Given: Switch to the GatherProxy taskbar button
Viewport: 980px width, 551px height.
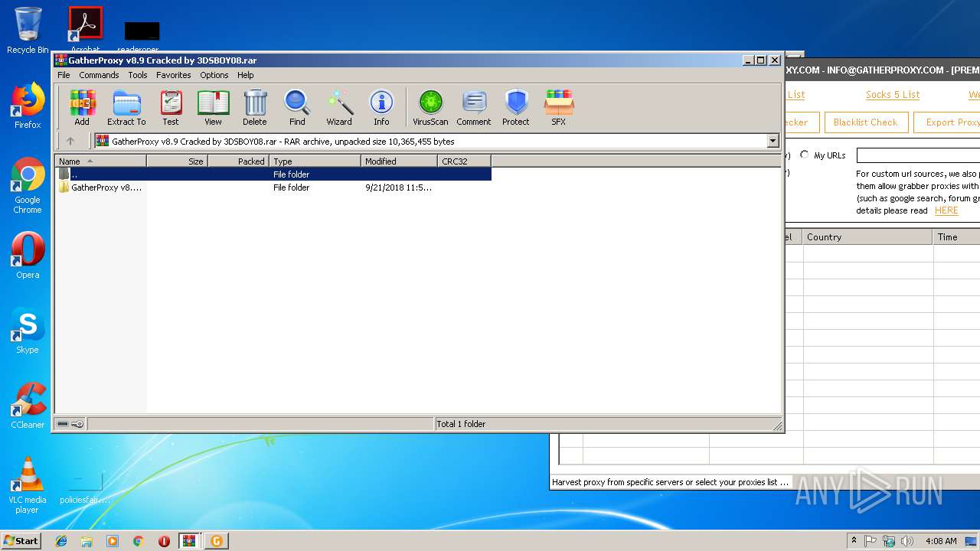Looking at the screenshot, I should [x=216, y=541].
